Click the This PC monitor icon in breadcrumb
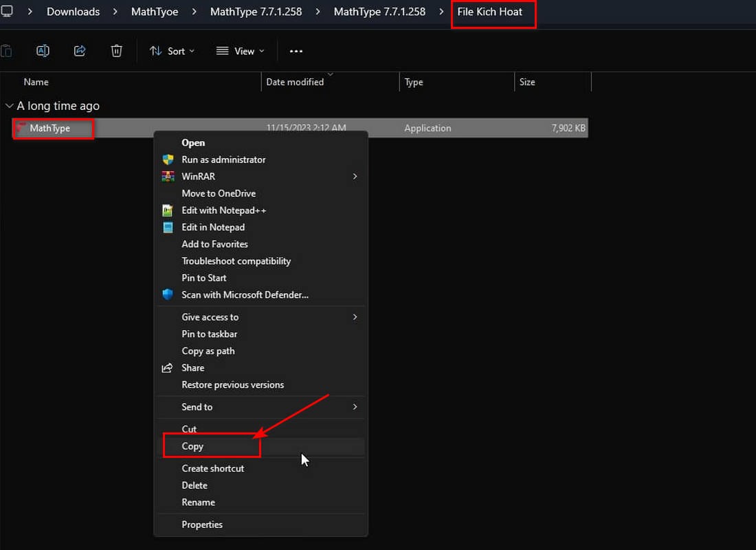The image size is (756, 550). pyautogui.click(x=7, y=11)
